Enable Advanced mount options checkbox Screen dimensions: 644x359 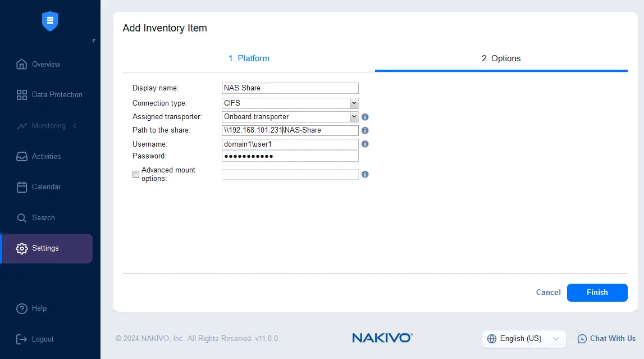(135, 174)
